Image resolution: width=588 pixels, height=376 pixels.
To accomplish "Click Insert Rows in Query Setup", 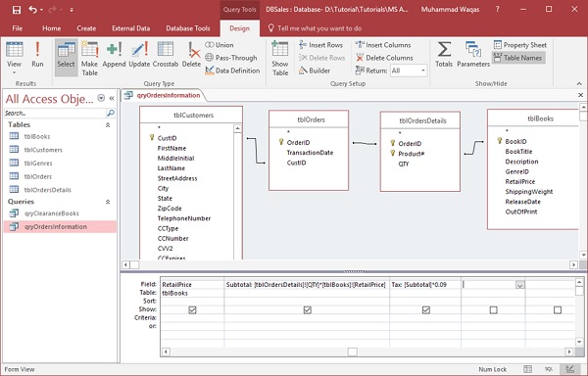I will coord(321,45).
